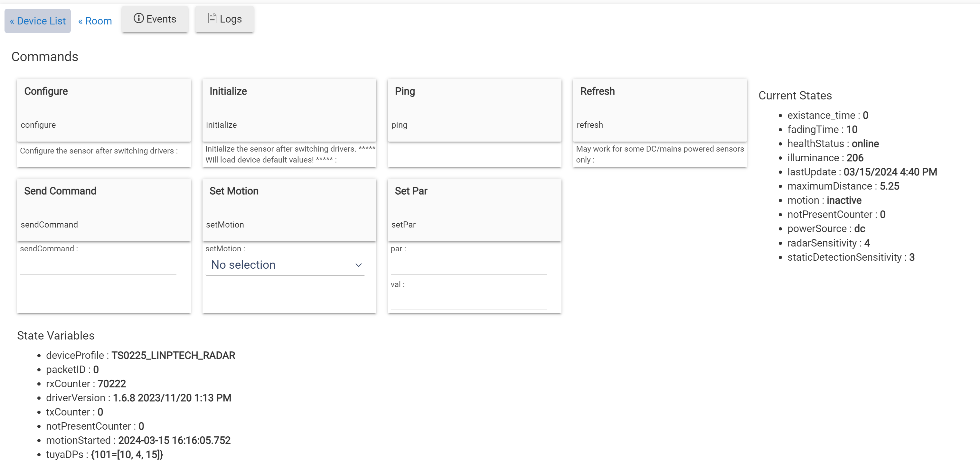Click the 'Current States' heading
The image size is (980, 475).
pyautogui.click(x=795, y=96)
